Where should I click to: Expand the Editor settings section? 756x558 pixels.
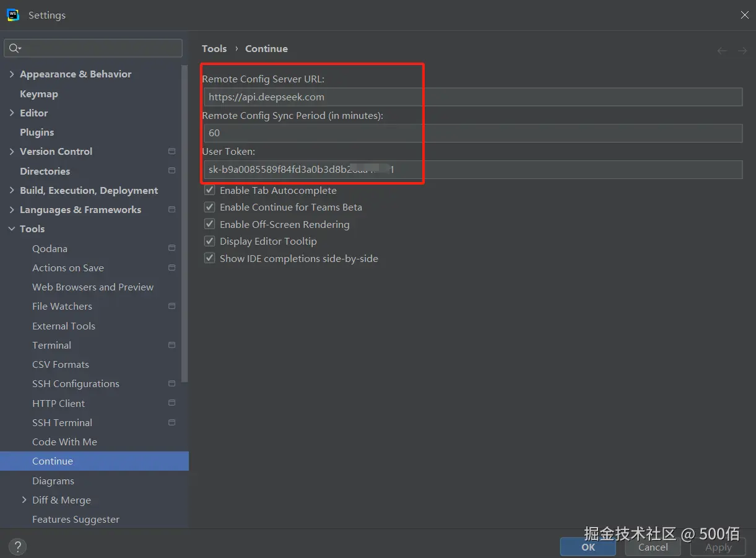[12, 113]
